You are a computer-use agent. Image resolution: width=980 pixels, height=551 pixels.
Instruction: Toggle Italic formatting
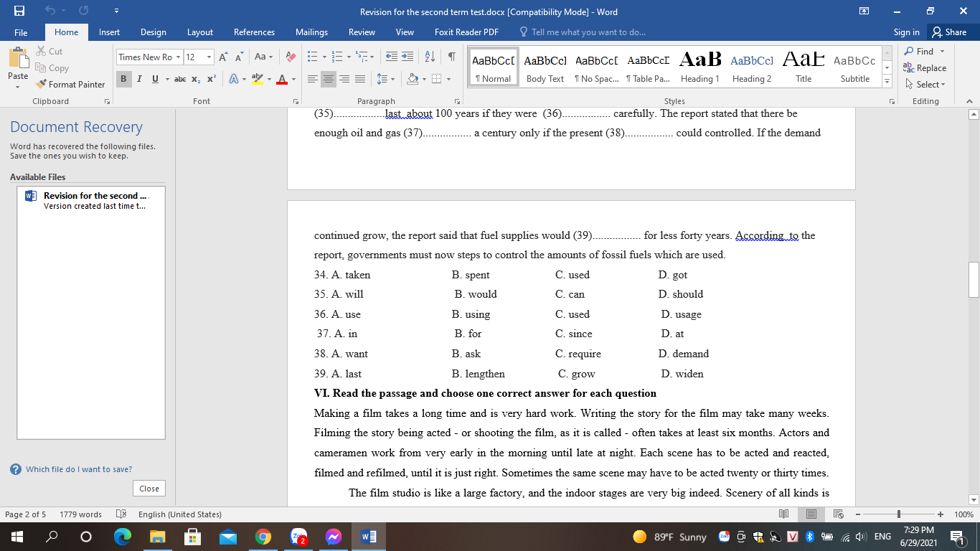pyautogui.click(x=139, y=79)
